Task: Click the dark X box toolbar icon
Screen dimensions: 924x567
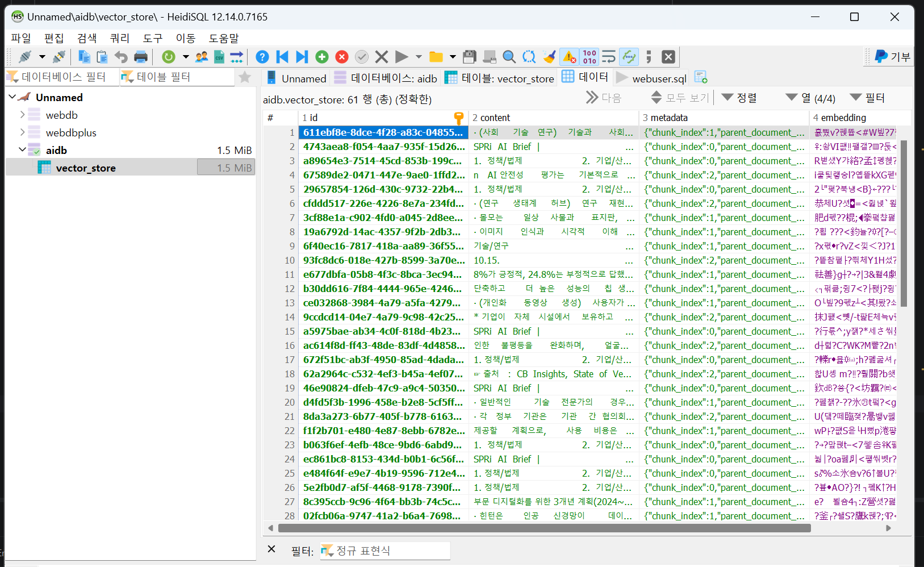Action: tap(668, 57)
